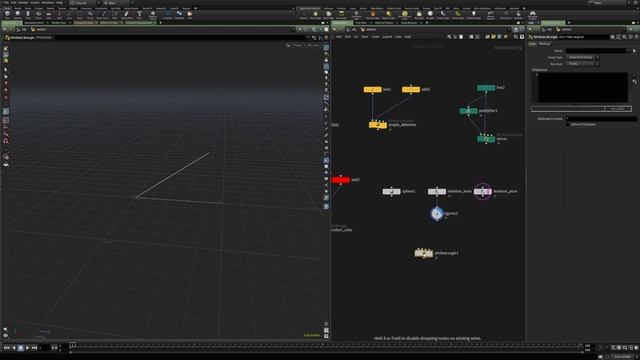Open the No cam camera menu
Viewport: 640px width, 360px height.
pos(314,45)
